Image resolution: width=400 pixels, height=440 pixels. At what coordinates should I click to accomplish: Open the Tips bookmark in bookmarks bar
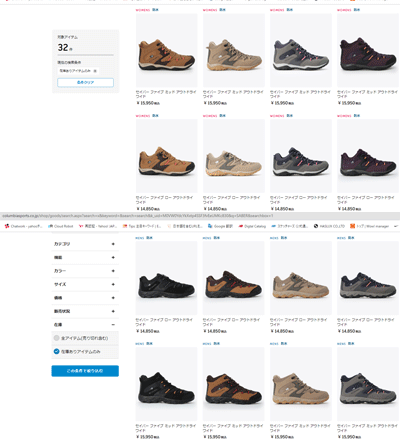click(142, 226)
